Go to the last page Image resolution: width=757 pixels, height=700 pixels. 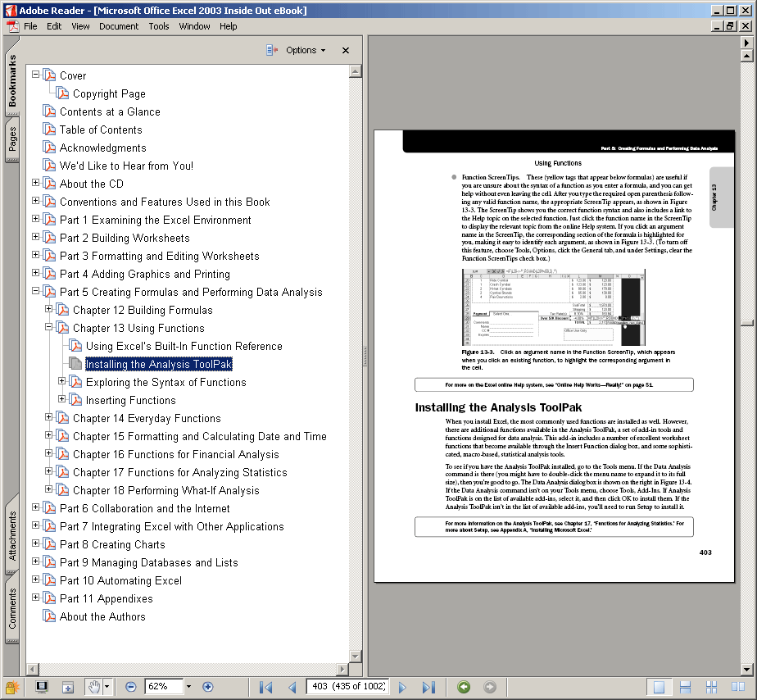pyautogui.click(x=428, y=687)
